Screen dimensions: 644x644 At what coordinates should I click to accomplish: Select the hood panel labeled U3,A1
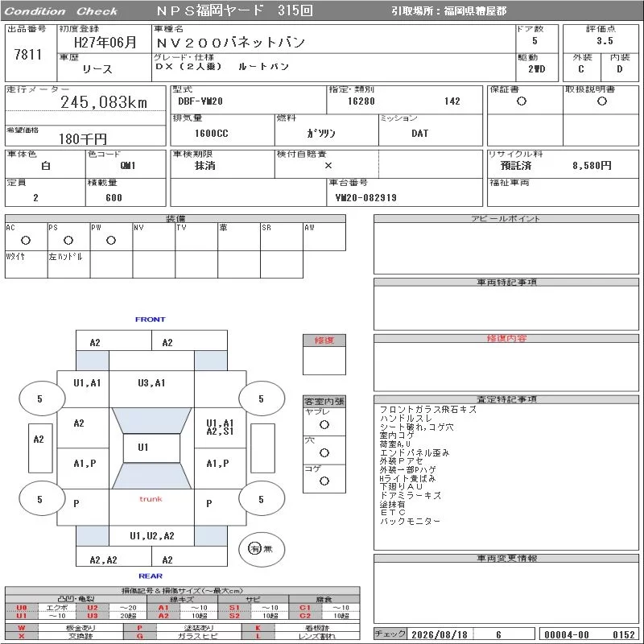(x=151, y=389)
